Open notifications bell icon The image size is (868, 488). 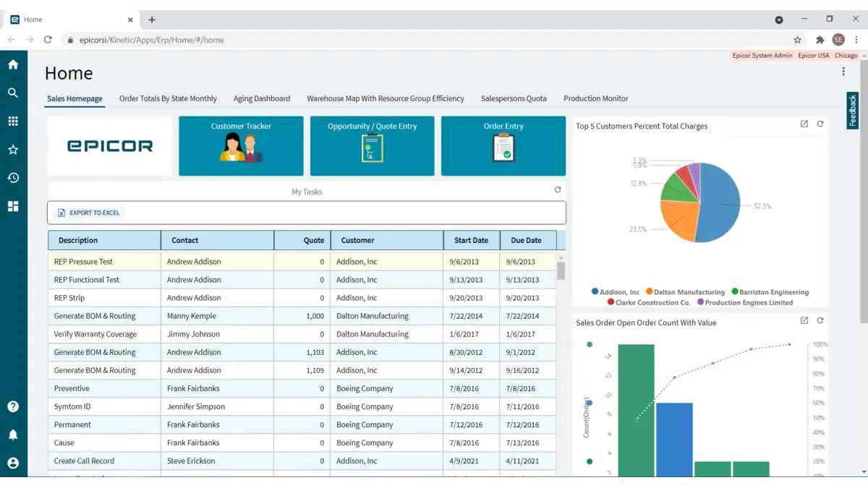(x=13, y=435)
